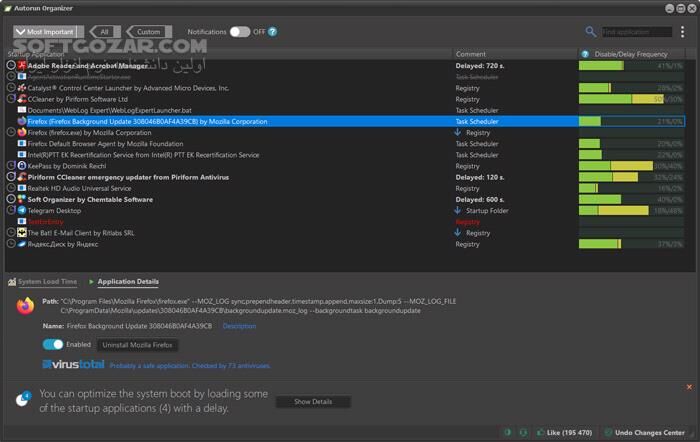Click Uninstall Mozilla Firefox button
This screenshot has width=700, height=442.
coord(138,344)
